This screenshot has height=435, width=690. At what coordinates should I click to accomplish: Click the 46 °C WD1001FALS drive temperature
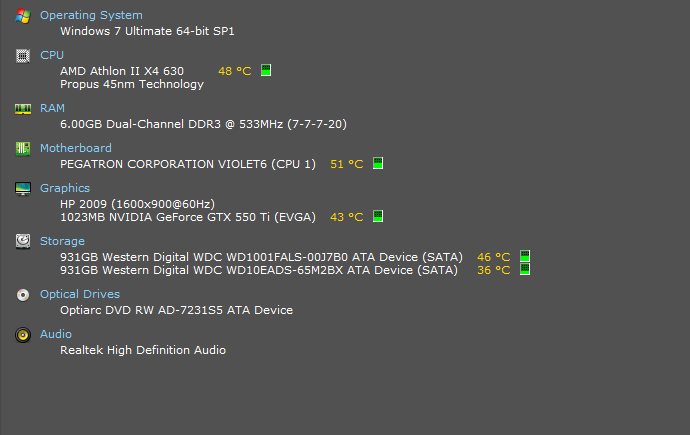point(494,257)
